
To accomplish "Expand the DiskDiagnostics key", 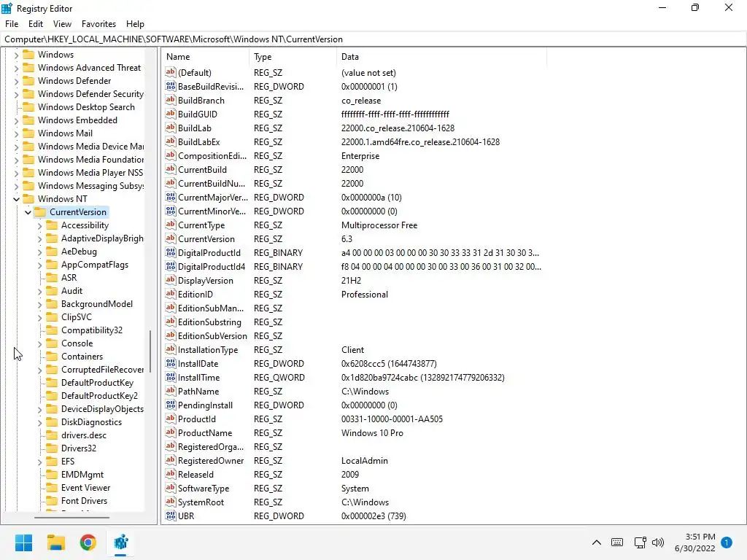I will coord(39,422).
